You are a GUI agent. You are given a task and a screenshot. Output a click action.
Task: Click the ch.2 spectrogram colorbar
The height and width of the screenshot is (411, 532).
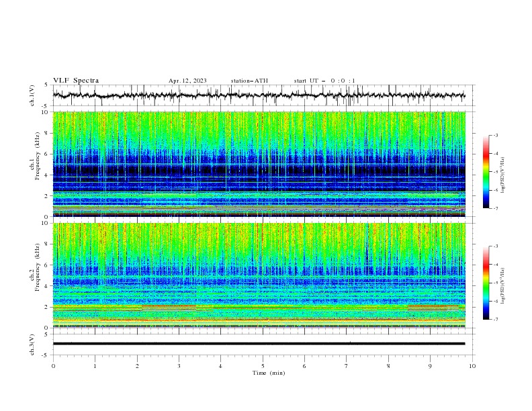486,283
